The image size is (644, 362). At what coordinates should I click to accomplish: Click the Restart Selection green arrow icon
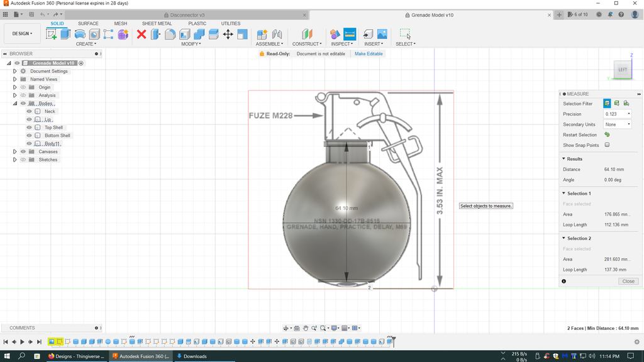pos(607,134)
